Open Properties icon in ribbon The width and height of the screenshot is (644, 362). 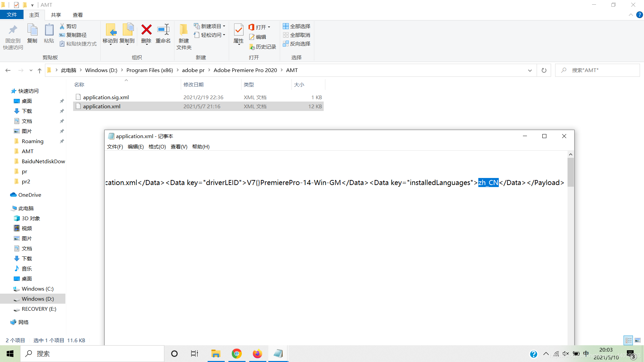click(x=238, y=30)
